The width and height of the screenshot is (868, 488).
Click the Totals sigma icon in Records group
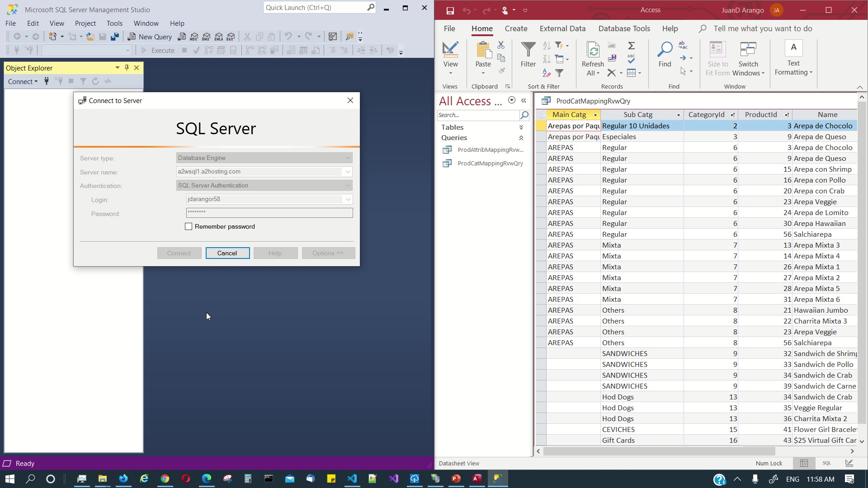point(632,46)
